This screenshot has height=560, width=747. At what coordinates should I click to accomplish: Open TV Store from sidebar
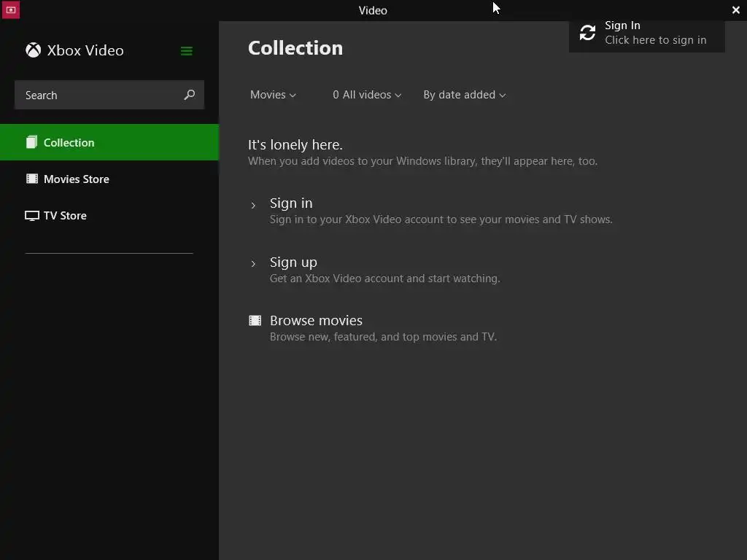pyautogui.click(x=109, y=216)
